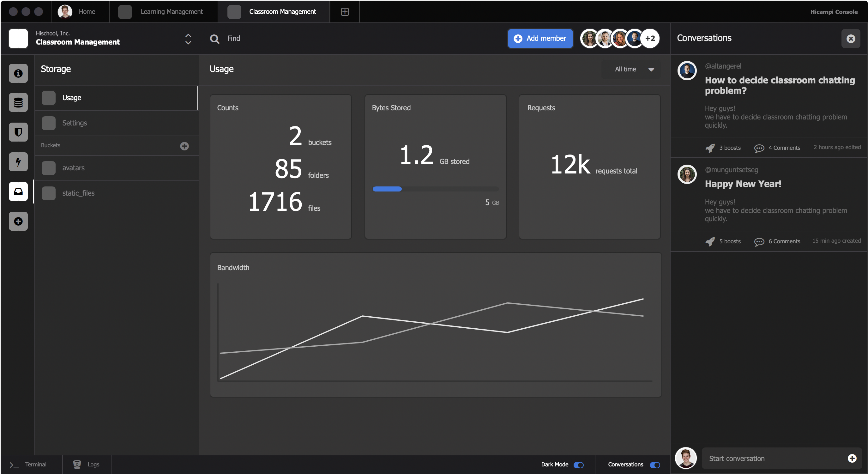The height and width of the screenshot is (474, 868).
Task: Click rocket icon on Happy New Year post
Action: (710, 241)
